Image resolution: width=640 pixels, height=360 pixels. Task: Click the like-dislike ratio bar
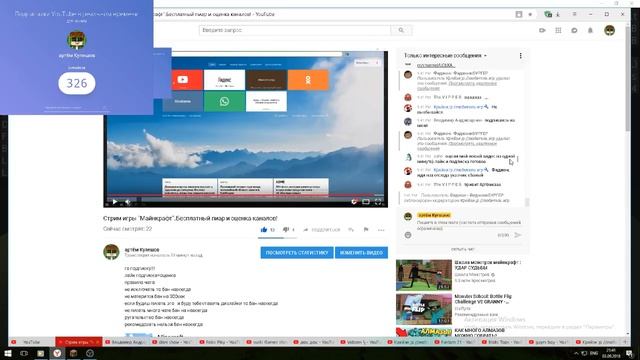[x=278, y=238]
